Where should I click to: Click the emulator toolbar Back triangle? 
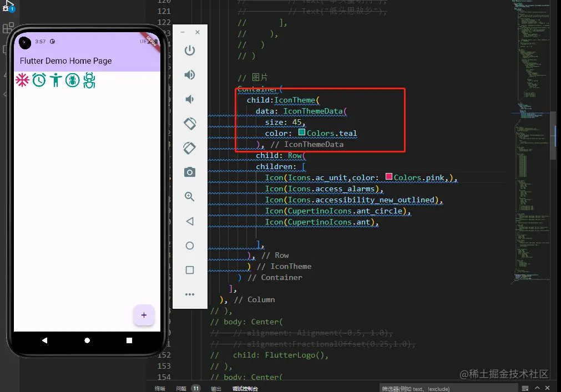190,221
